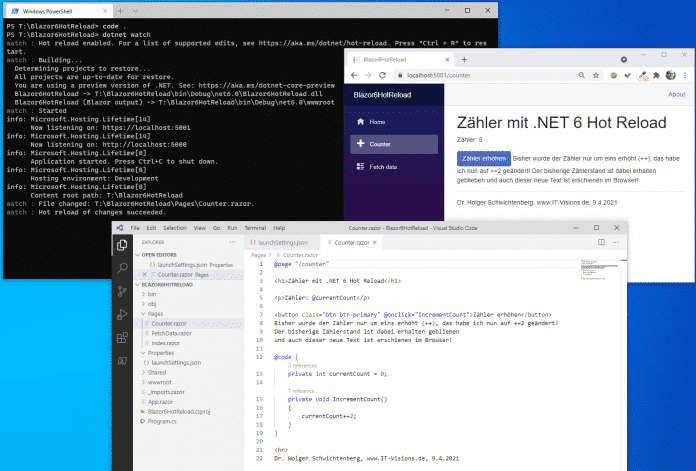Open View menu in VS Code
Viewport: 696px width, 471px height.
(x=200, y=228)
